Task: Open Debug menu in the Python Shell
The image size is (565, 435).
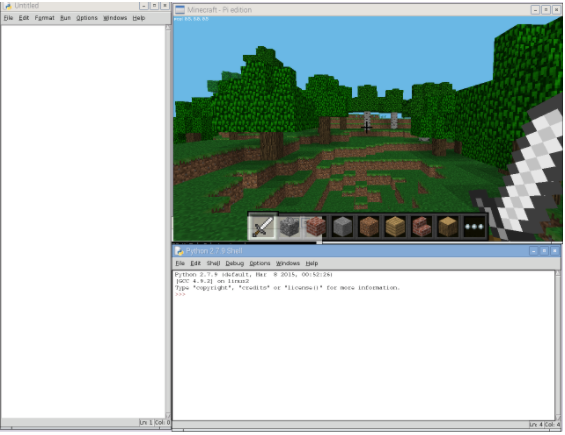Action: pyautogui.click(x=235, y=263)
